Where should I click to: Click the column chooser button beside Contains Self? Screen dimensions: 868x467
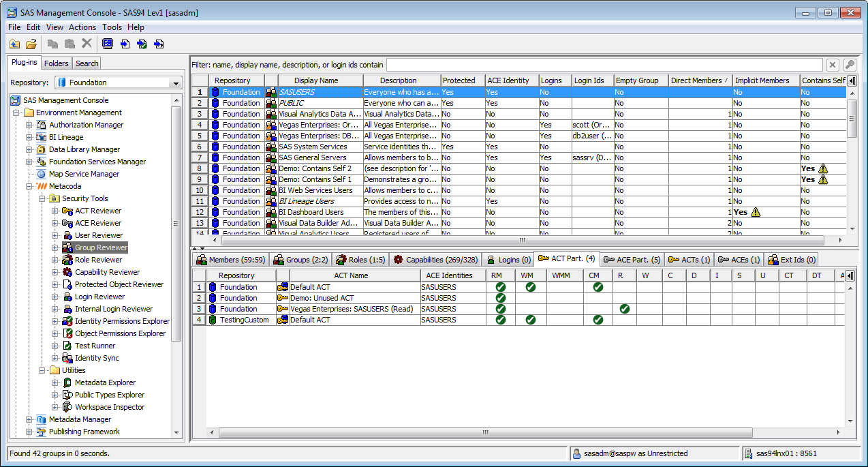(852, 80)
